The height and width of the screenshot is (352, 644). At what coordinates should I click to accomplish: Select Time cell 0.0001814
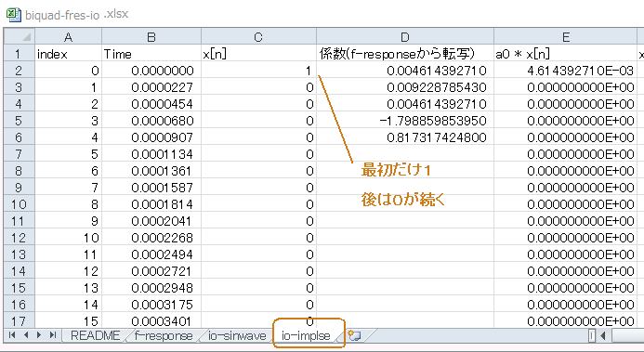tap(151, 204)
